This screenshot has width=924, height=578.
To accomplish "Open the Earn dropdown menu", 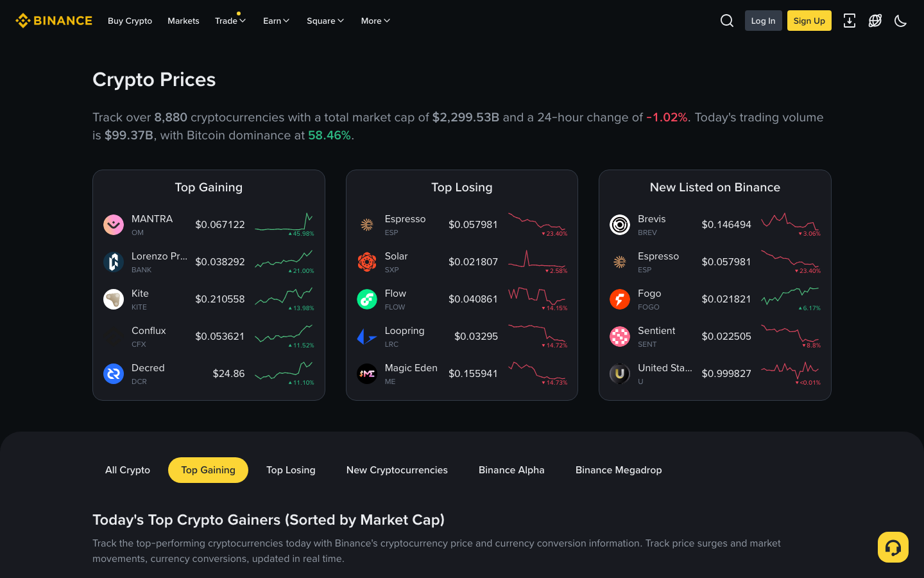I will [x=276, y=21].
